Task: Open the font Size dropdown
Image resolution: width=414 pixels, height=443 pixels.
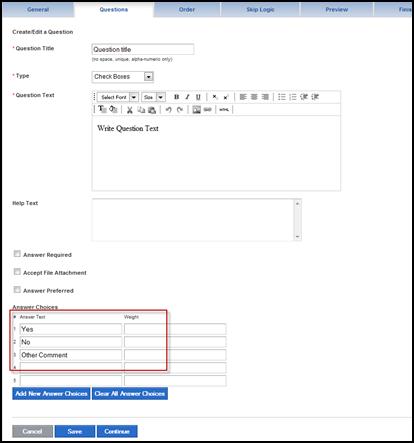Action: 153,97
